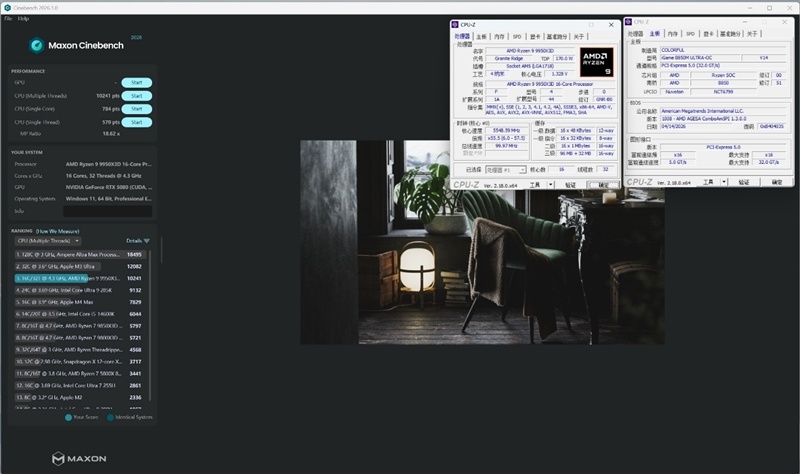The width and height of the screenshot is (800, 474).
Task: Open the CPU (Multiple Threads) ranking dropdown
Action: point(48,241)
